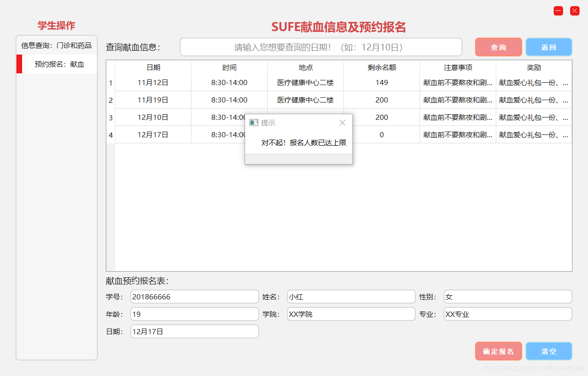Viewport: 588px width, 376px height.
Task: Click the 奖励 cell in the 11月19日 row
Action: pos(534,100)
